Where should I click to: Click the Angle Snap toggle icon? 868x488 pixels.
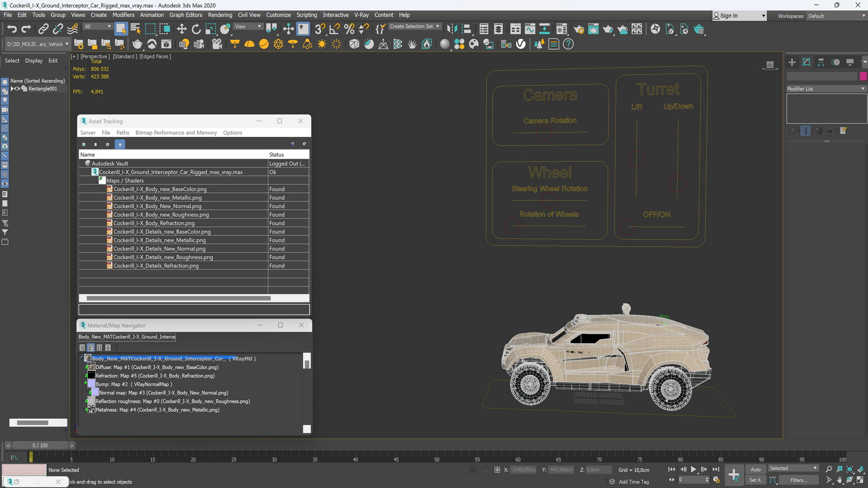click(x=335, y=29)
